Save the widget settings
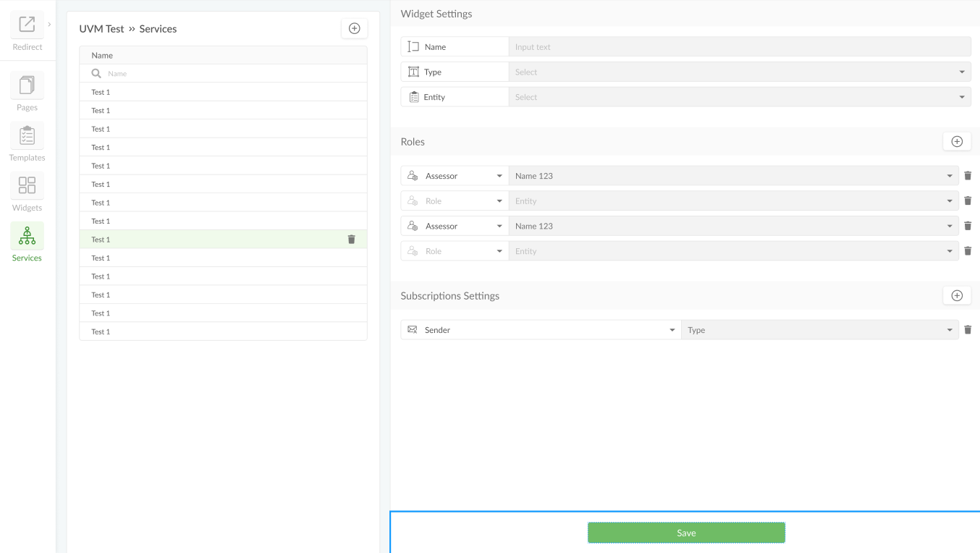Image resolution: width=980 pixels, height=553 pixels. 686,533
